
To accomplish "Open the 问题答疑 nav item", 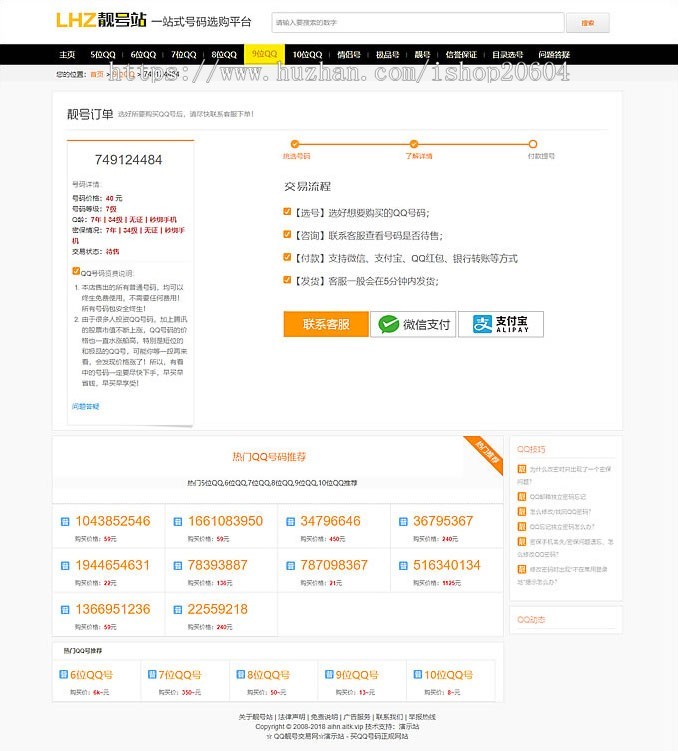I will (x=554, y=55).
